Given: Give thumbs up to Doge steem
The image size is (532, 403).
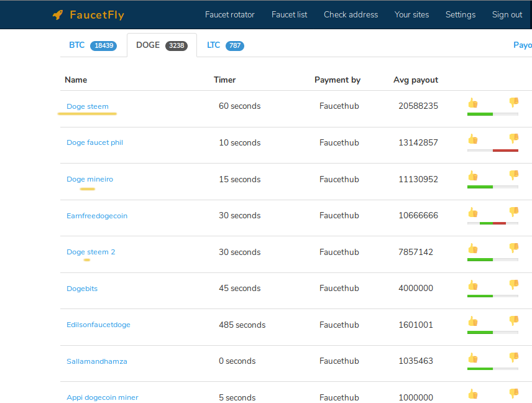Looking at the screenshot, I should [x=473, y=103].
